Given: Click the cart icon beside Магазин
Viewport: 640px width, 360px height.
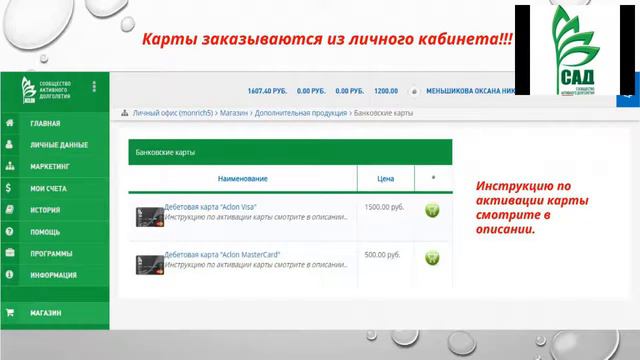Looking at the screenshot, I should tap(10, 313).
